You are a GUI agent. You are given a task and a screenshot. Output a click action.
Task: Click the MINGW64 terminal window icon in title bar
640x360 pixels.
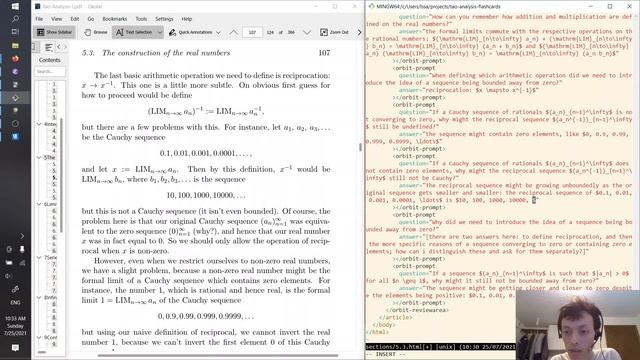(371, 6)
